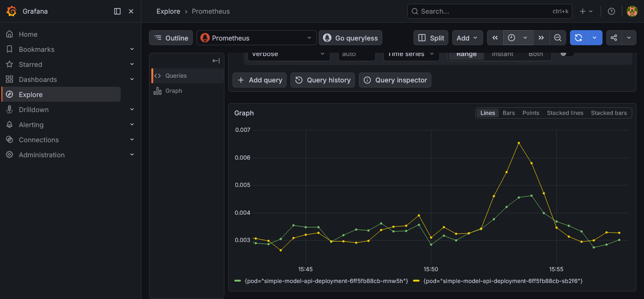This screenshot has height=299, width=644.
Task: Zoom out the time range
Action: 558,38
